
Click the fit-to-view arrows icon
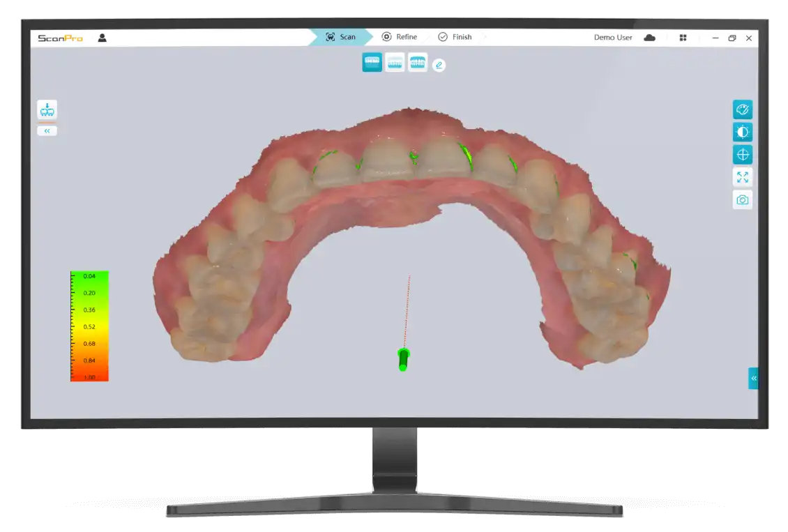pos(742,177)
